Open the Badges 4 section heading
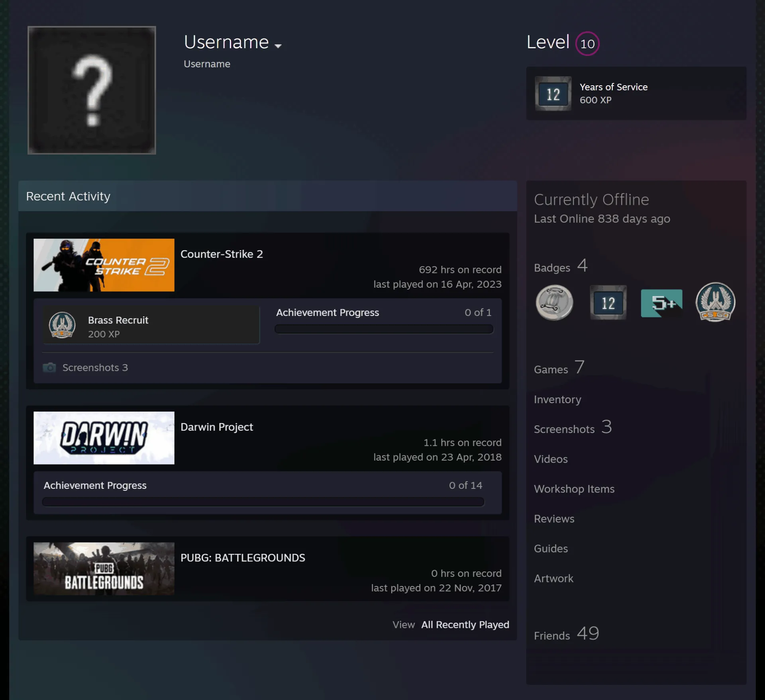Screen dimensions: 765x700 pyautogui.click(x=561, y=266)
